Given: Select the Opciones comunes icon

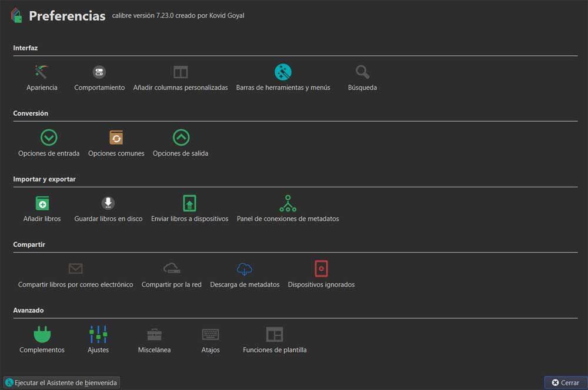Looking at the screenshot, I should [116, 138].
